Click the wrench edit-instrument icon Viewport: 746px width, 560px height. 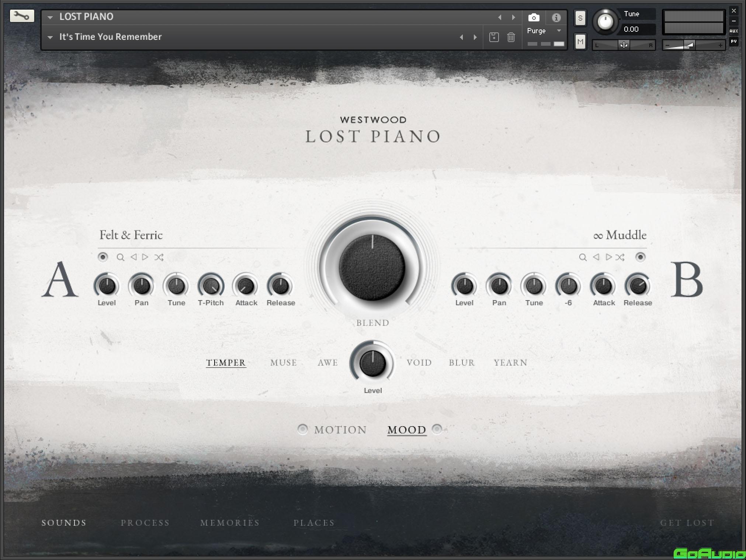click(22, 16)
